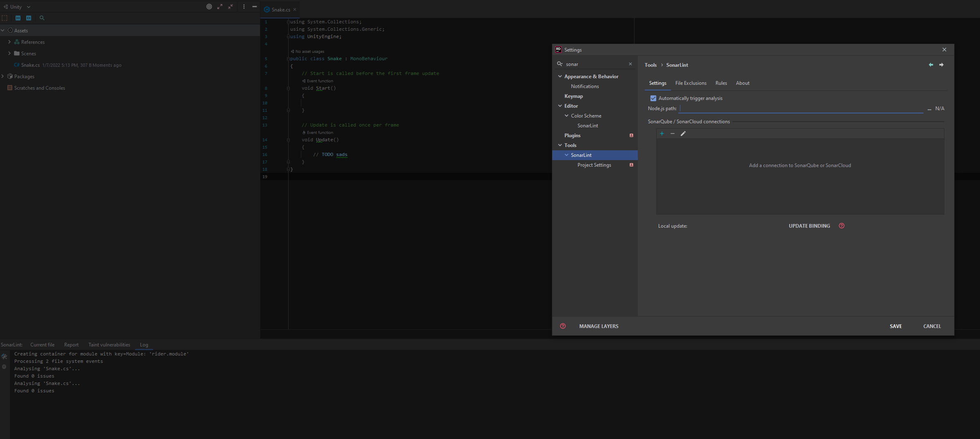The width and height of the screenshot is (980, 439).
Task: Collapse the Appearance & Behavior section
Action: [560, 77]
